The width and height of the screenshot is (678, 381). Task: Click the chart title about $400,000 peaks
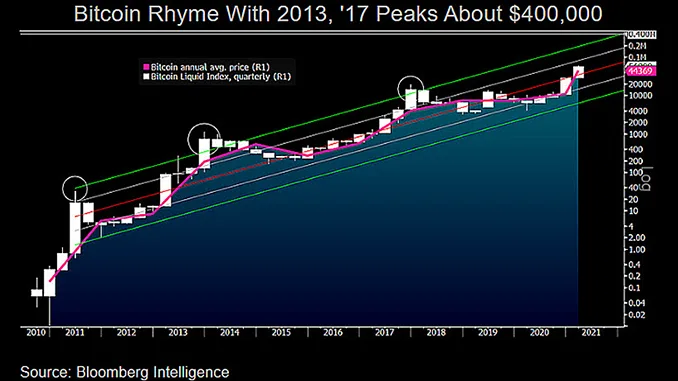point(338,14)
